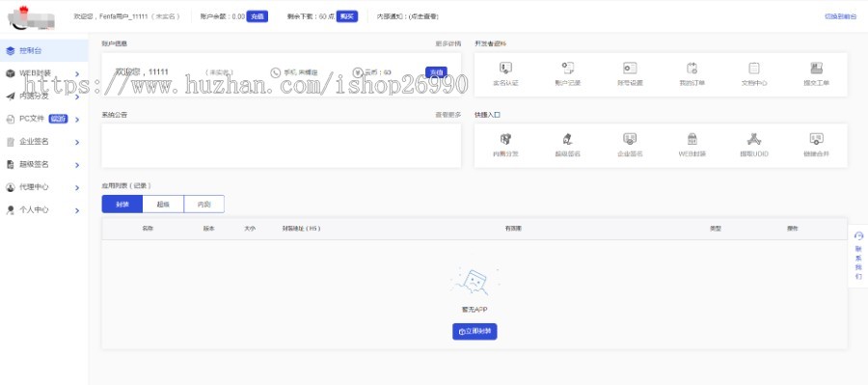
Task: Switch to the 内测 app list tab
Action: point(204,204)
